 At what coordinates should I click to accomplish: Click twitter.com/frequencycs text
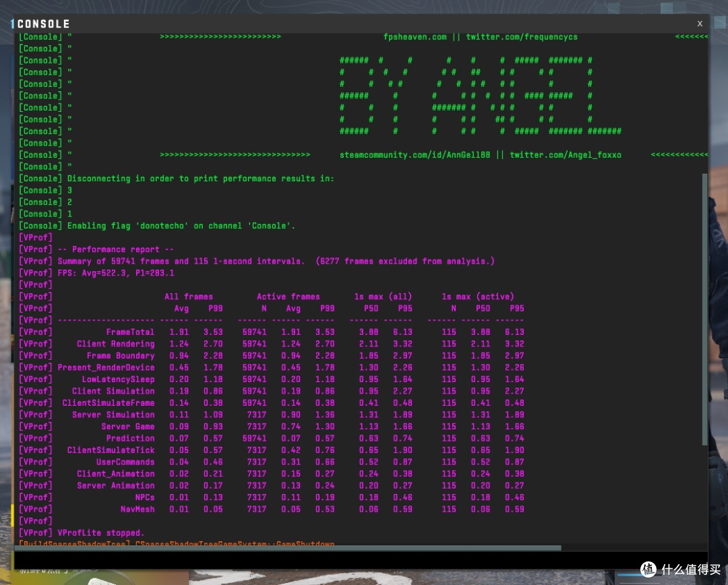point(522,36)
